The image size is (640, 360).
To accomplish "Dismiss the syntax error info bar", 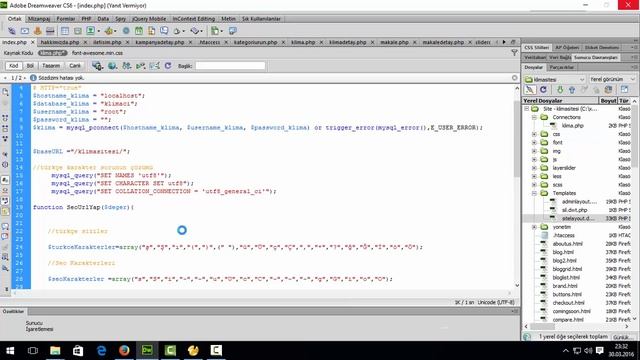I will [514, 78].
